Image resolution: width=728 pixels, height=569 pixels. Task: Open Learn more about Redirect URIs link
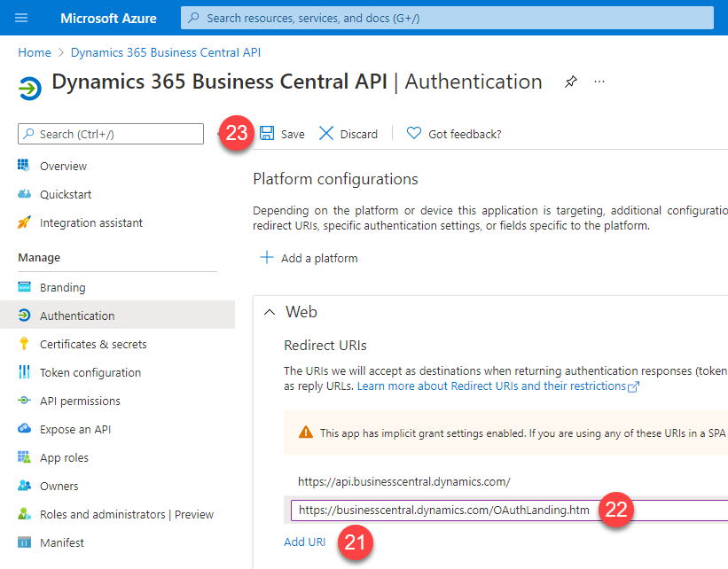tap(491, 386)
